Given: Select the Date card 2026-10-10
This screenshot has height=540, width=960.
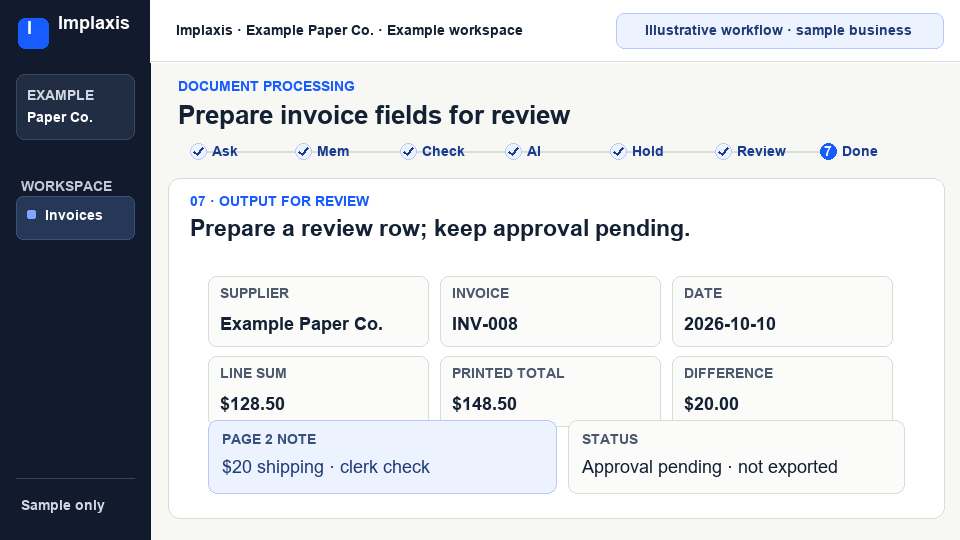Looking at the screenshot, I should pyautogui.click(x=782, y=312).
